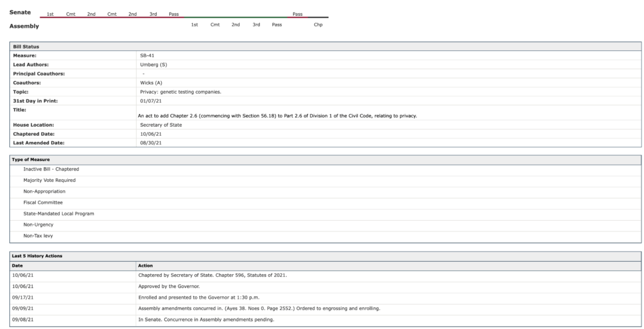Click the SB-41 measure value
The height and width of the screenshot is (329, 644).
147,55
